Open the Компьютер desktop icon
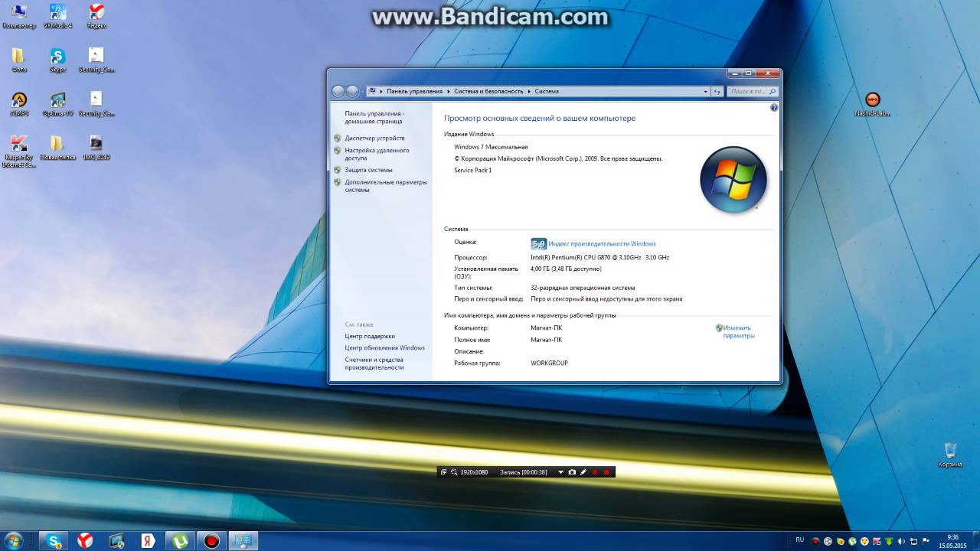The width and height of the screenshot is (980, 551). [x=19, y=16]
